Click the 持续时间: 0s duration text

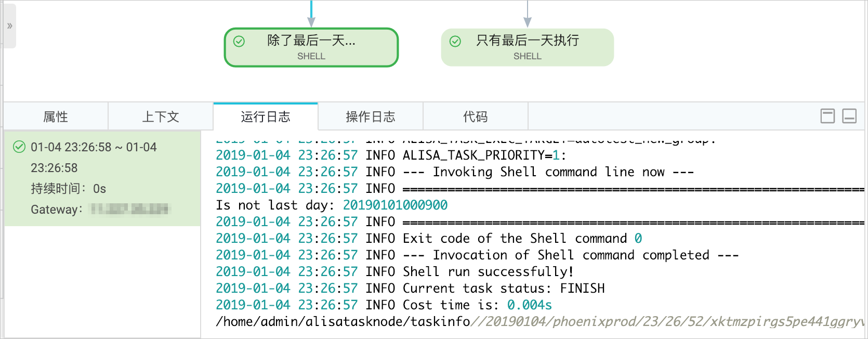point(68,189)
